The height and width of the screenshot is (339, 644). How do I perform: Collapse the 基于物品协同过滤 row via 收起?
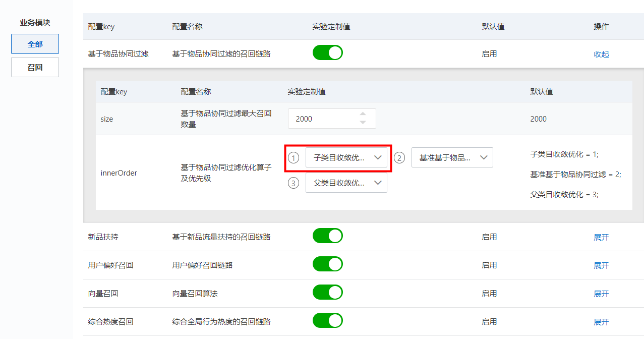tap(601, 54)
